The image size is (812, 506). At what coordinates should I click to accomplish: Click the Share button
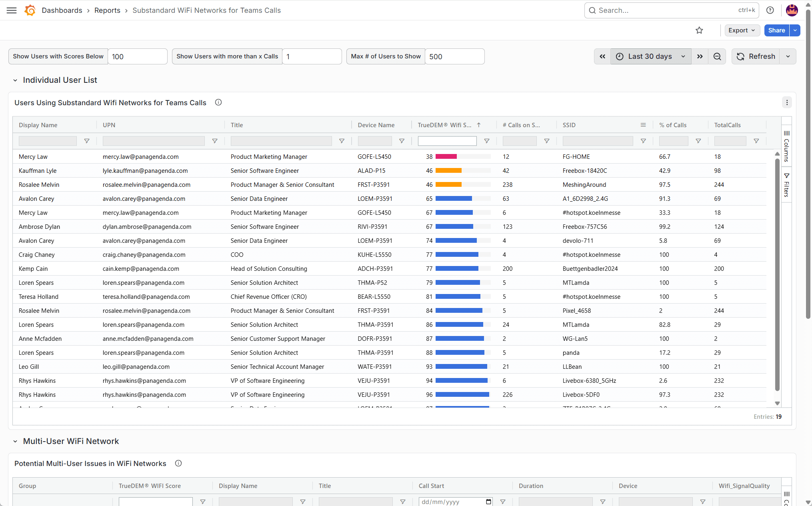click(x=777, y=30)
